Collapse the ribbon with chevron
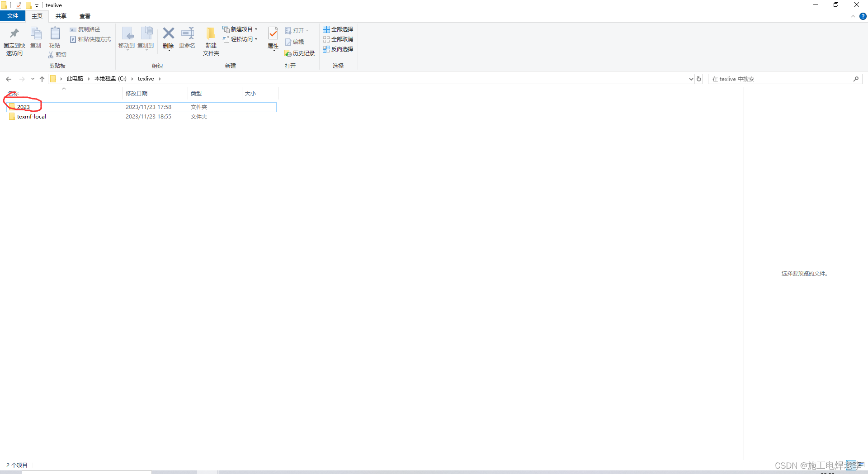868x474 pixels. click(x=853, y=16)
